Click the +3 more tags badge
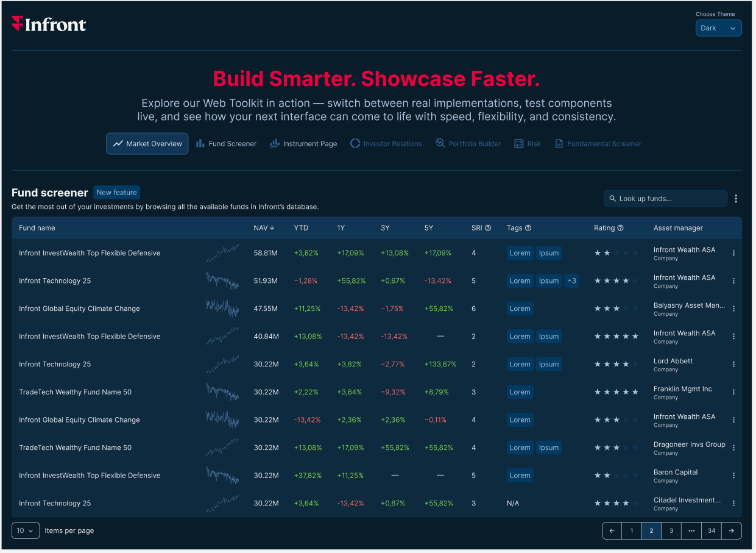 click(x=571, y=281)
